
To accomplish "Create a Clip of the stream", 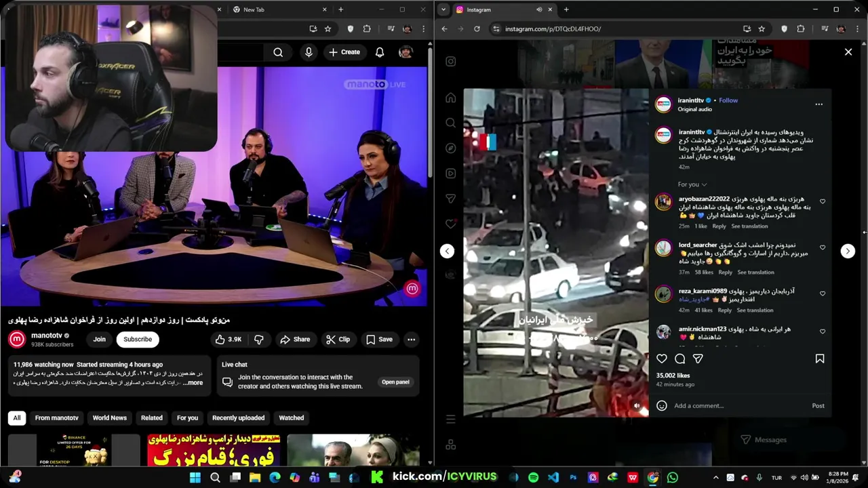I will tap(338, 340).
